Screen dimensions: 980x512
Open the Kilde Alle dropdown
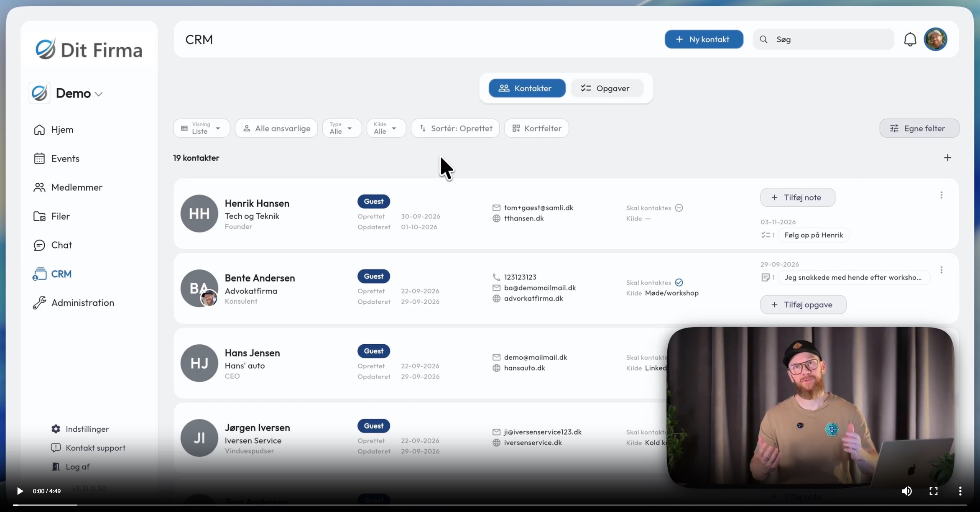pyautogui.click(x=386, y=128)
